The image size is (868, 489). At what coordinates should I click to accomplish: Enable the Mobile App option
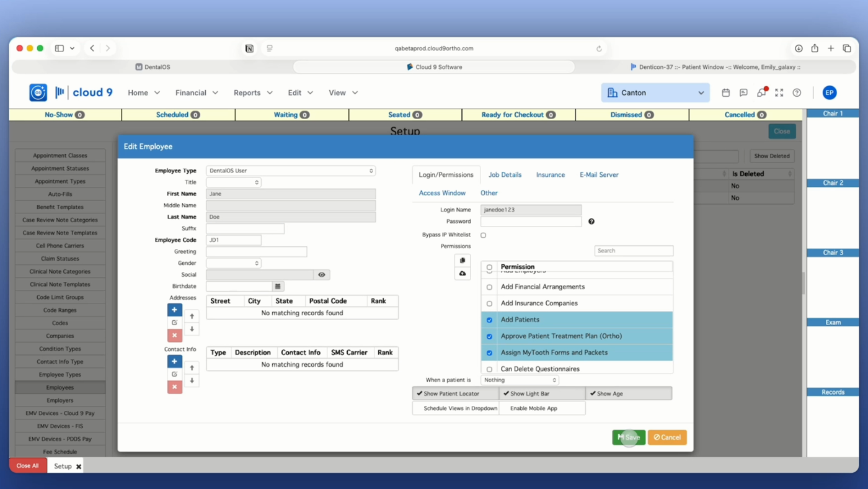(542, 408)
